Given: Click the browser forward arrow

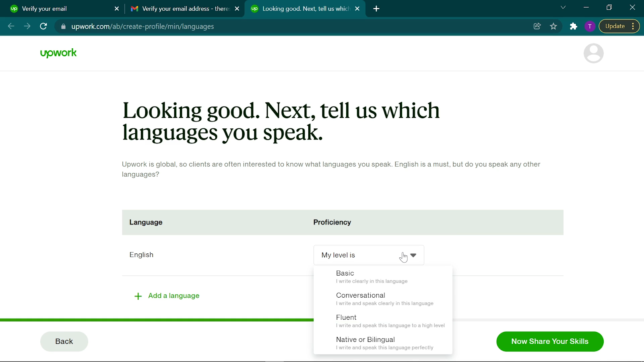Looking at the screenshot, I should [27, 27].
